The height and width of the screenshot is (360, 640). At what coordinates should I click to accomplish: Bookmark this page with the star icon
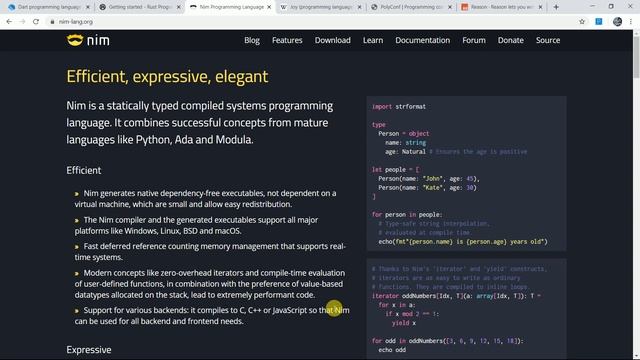[x=582, y=22]
